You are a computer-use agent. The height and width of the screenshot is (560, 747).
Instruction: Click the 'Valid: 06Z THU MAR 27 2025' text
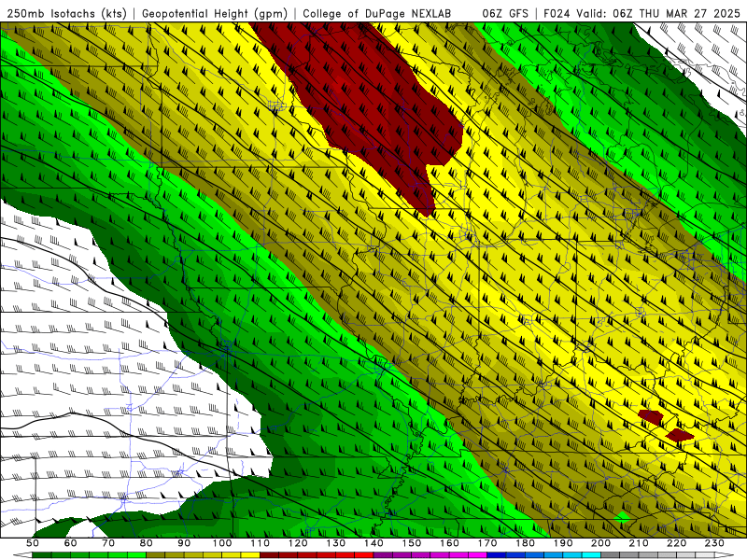click(x=658, y=14)
